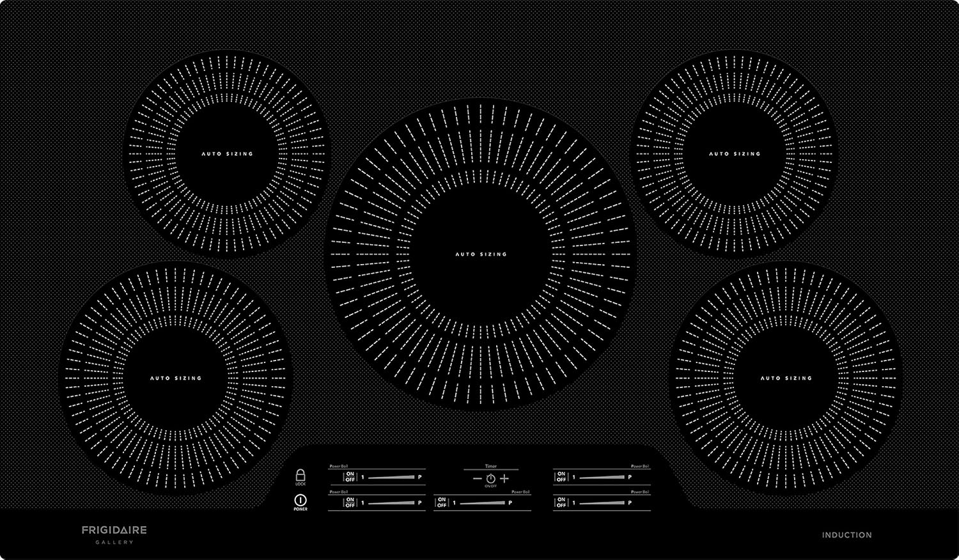Toggle ON/OFF in the lower-right control row
The image size is (959, 560).
[561, 503]
